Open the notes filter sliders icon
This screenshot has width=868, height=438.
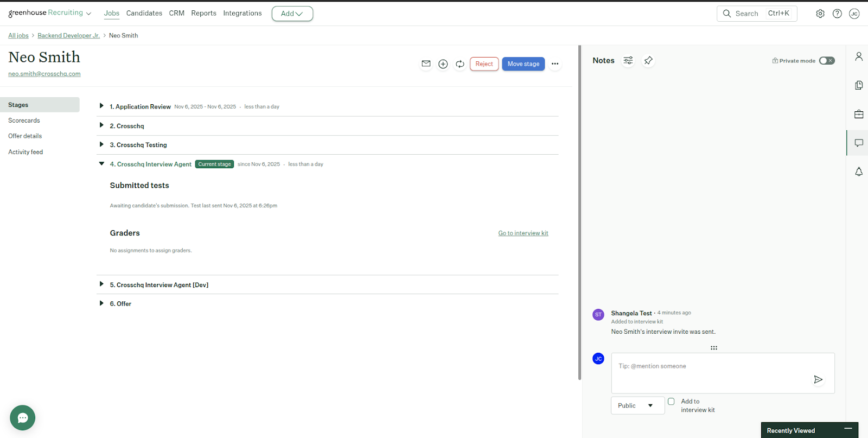coord(628,61)
